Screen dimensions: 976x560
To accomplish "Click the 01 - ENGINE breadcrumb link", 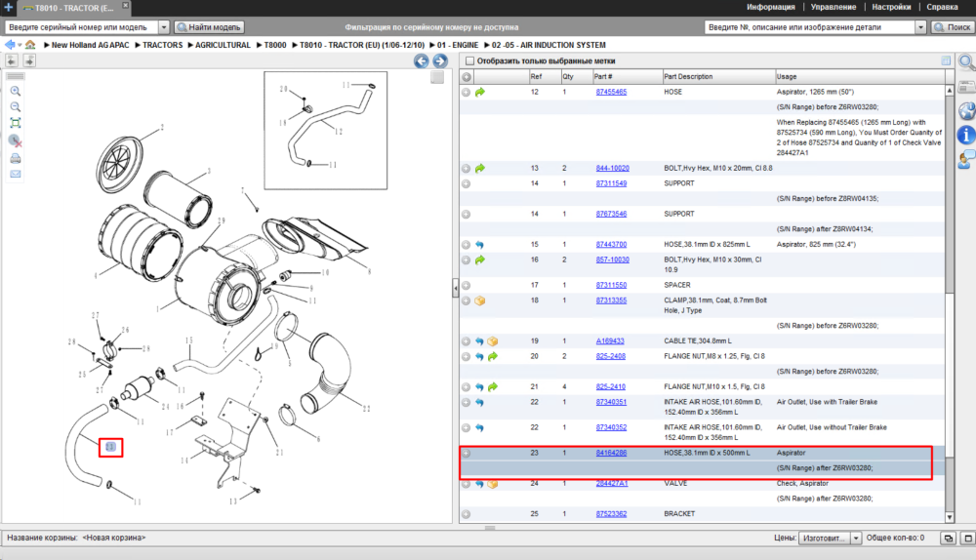I will tap(458, 46).
